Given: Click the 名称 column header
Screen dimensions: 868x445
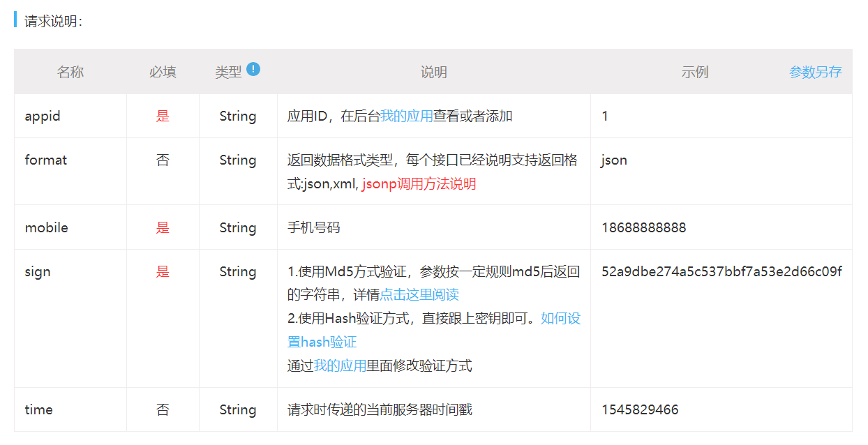Looking at the screenshot, I should coord(70,72).
